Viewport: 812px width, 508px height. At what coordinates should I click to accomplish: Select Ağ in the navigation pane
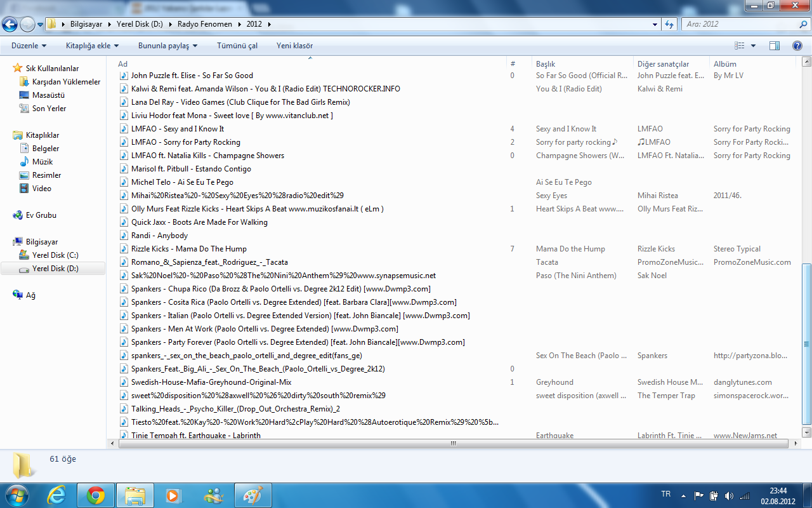point(30,295)
